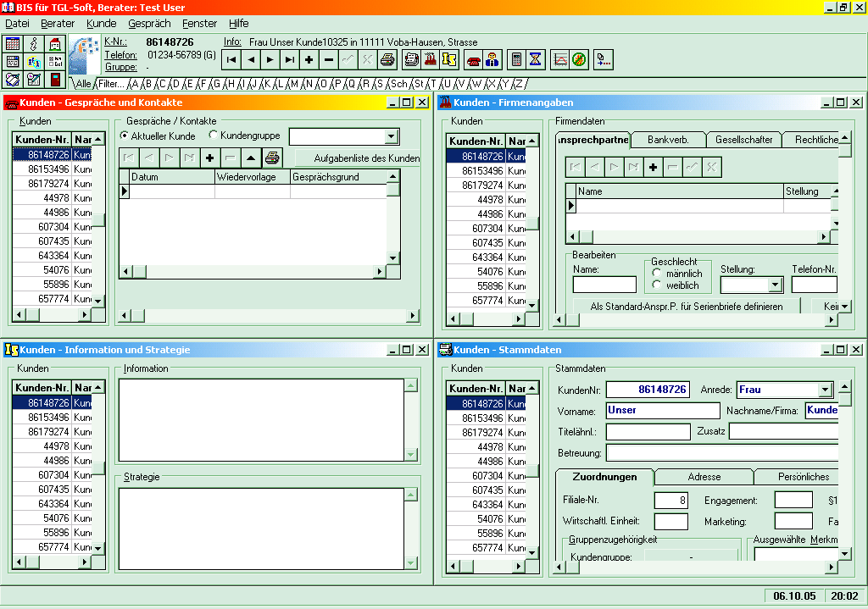Open the Berater menu
The height and width of the screenshot is (609, 868).
click(58, 23)
